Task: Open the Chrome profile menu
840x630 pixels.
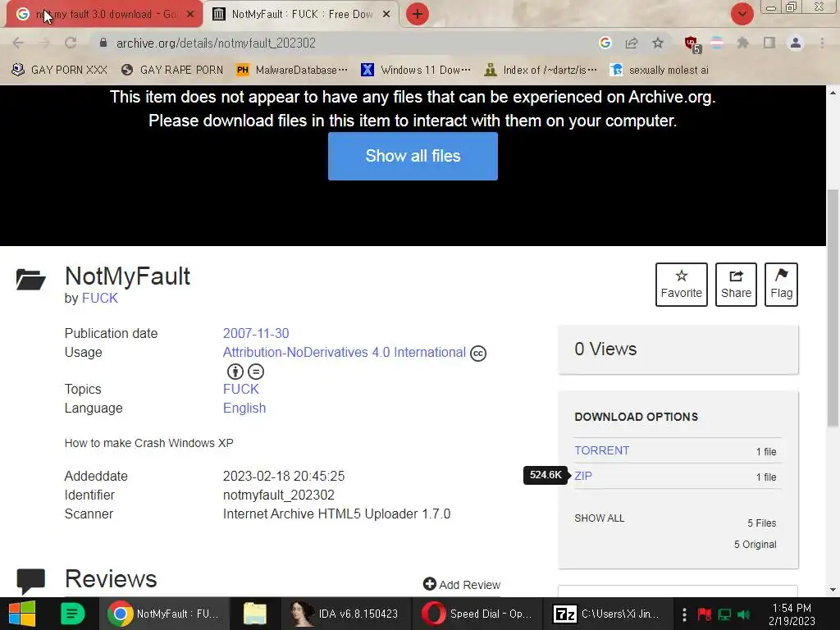Action: pos(796,43)
